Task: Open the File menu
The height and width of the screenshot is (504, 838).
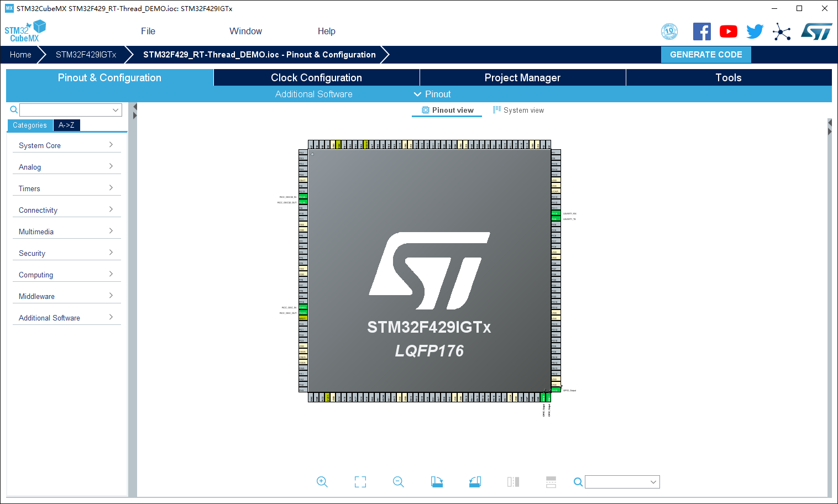Action: pos(148,31)
